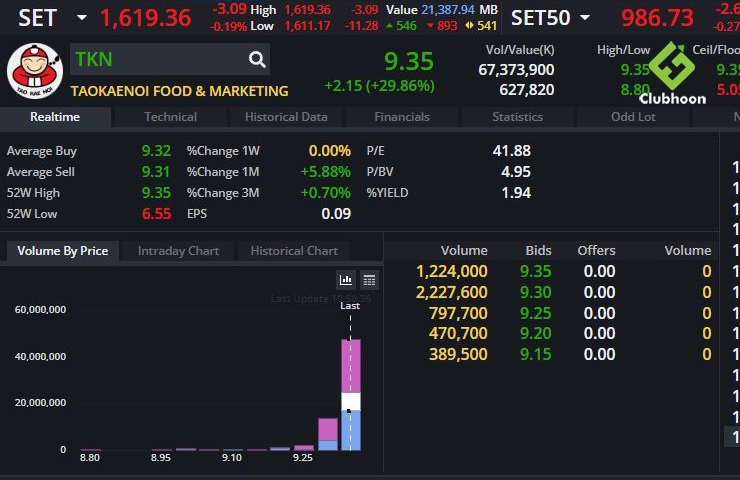This screenshot has height=480, width=740.
Task: Switch to table view icon
Action: point(369,280)
